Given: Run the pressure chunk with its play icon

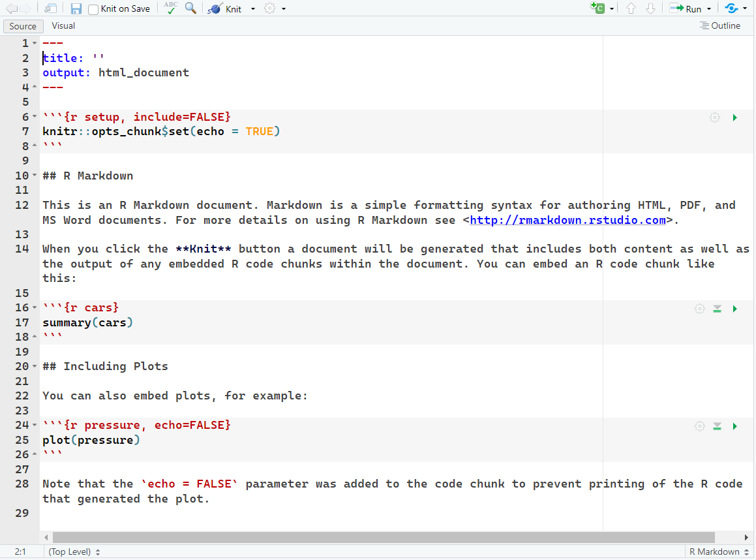Looking at the screenshot, I should pos(734,426).
